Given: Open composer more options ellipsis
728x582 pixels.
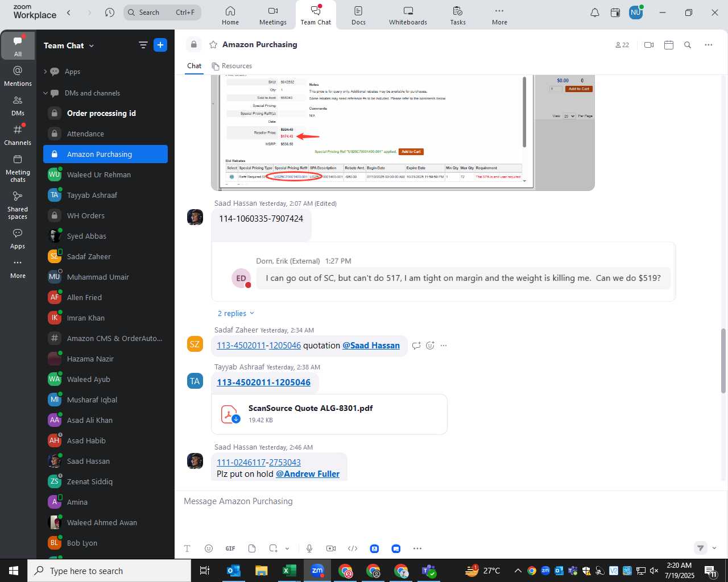Looking at the screenshot, I should [417, 548].
